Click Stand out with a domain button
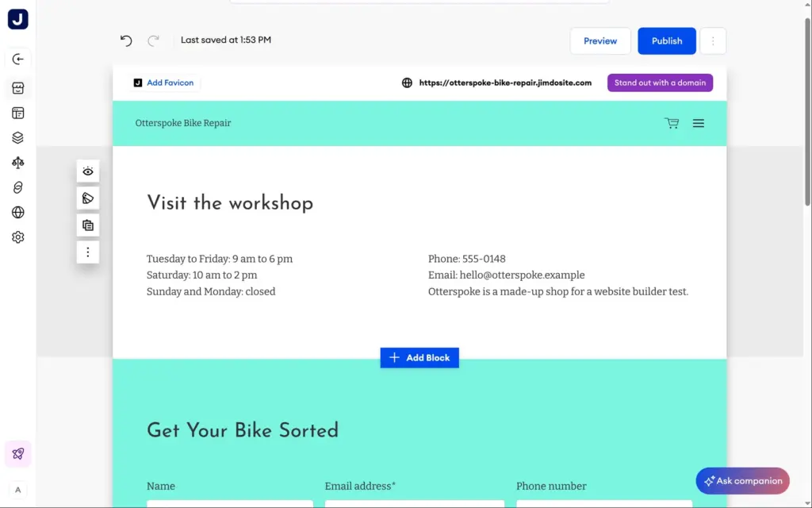 [x=661, y=83]
